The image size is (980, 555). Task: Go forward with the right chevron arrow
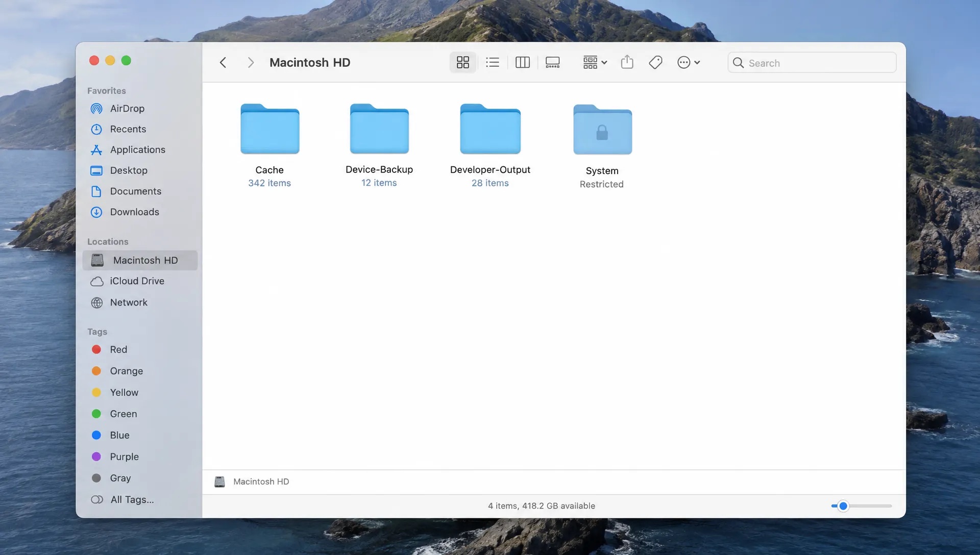[x=250, y=63]
